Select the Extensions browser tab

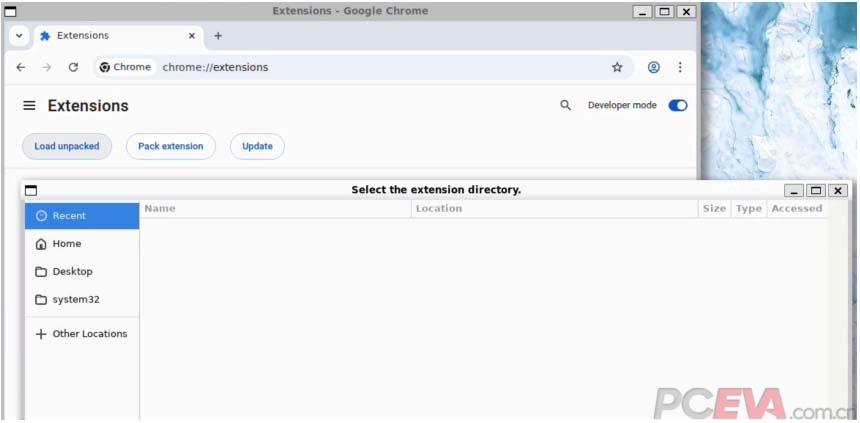tap(110, 35)
